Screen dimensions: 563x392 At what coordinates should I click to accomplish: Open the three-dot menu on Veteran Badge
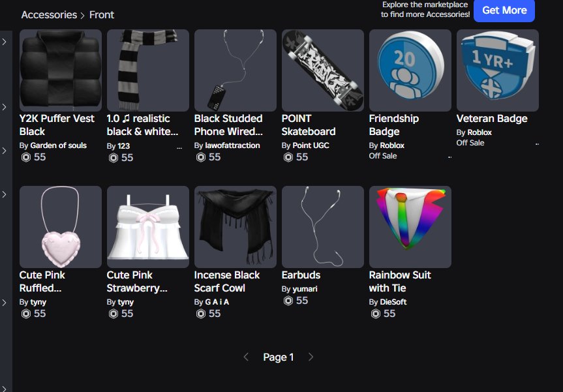coord(537,144)
